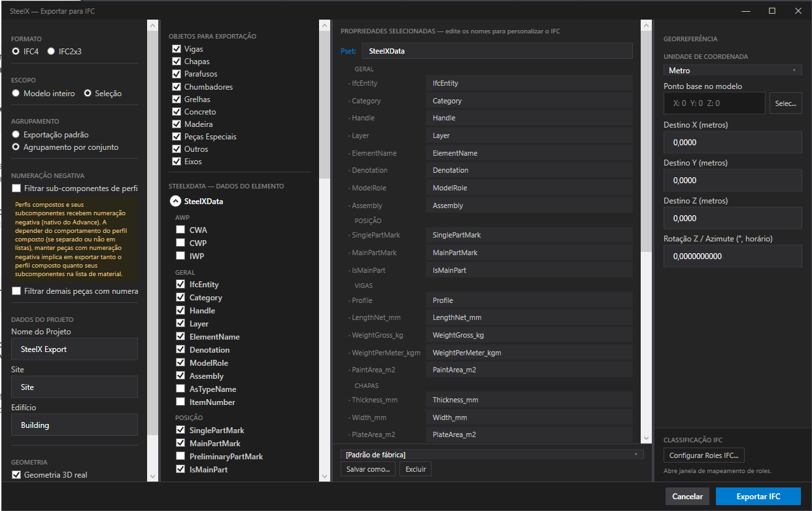Screen dimensions: 812x511
Task: Enable the CWA property checkbox
Action: point(180,230)
